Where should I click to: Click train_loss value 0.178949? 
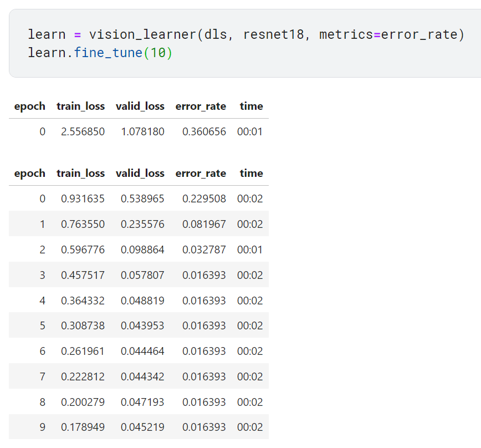[83, 427]
